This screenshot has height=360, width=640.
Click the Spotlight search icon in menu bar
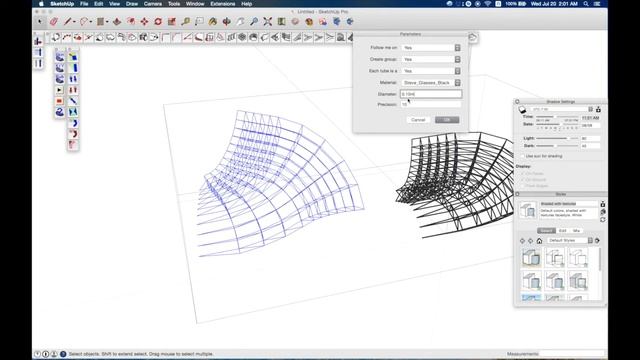coord(586,4)
